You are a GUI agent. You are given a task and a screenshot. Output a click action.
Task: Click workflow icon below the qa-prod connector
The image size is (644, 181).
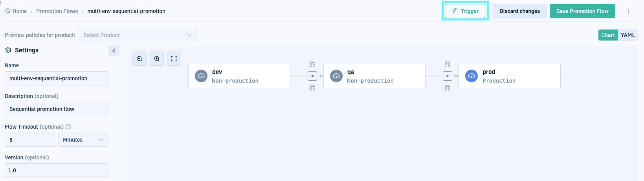tap(448, 88)
